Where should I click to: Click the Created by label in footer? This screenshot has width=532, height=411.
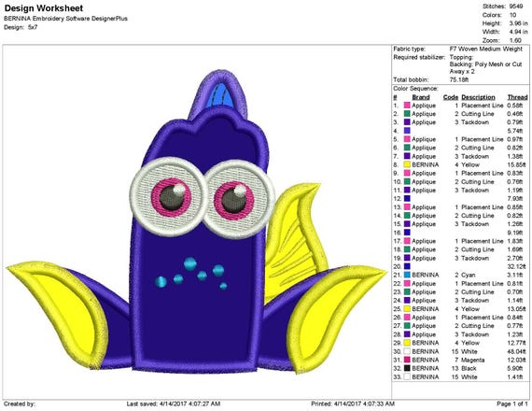point(20,404)
